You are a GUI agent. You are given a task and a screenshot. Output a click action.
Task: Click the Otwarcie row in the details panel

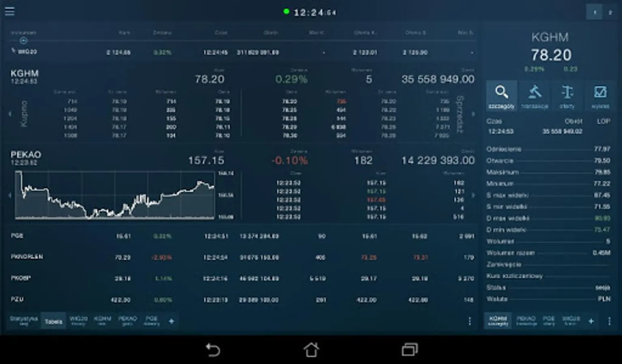click(548, 161)
